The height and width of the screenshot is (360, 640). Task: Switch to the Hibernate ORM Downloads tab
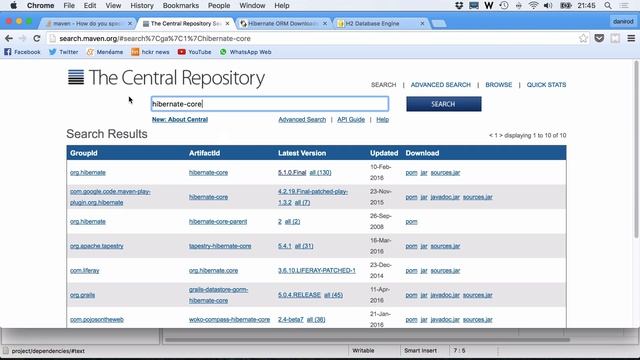click(x=282, y=24)
